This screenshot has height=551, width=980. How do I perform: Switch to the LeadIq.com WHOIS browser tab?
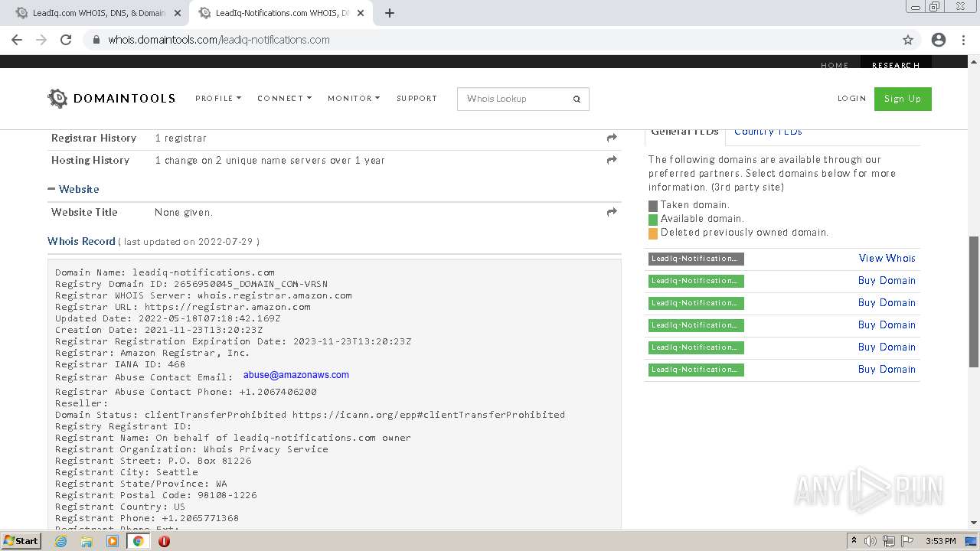pyautogui.click(x=98, y=13)
